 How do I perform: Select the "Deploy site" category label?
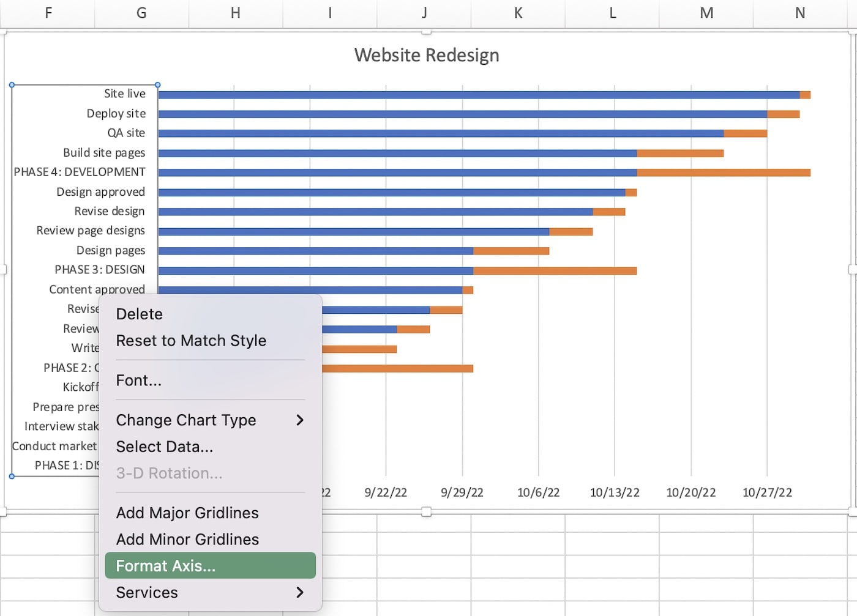tap(116, 113)
